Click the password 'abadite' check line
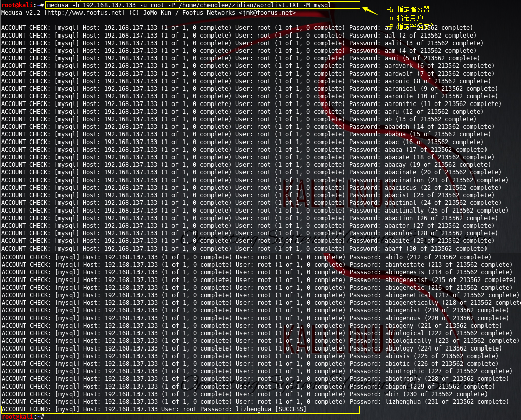The width and height of the screenshot is (521, 420). click(248, 241)
